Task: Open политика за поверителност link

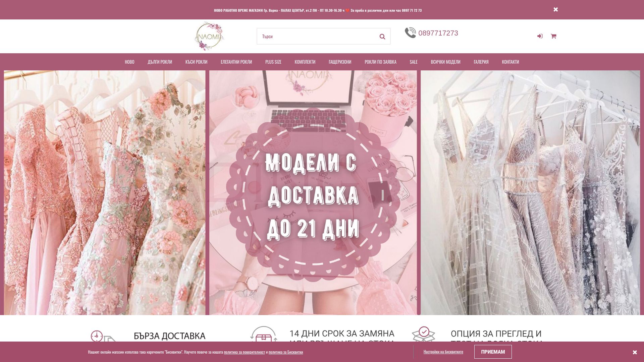Action: pos(244,352)
